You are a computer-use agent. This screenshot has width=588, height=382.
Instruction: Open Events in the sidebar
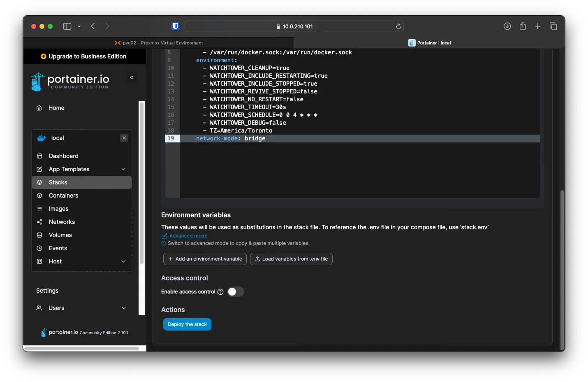pyautogui.click(x=81, y=248)
